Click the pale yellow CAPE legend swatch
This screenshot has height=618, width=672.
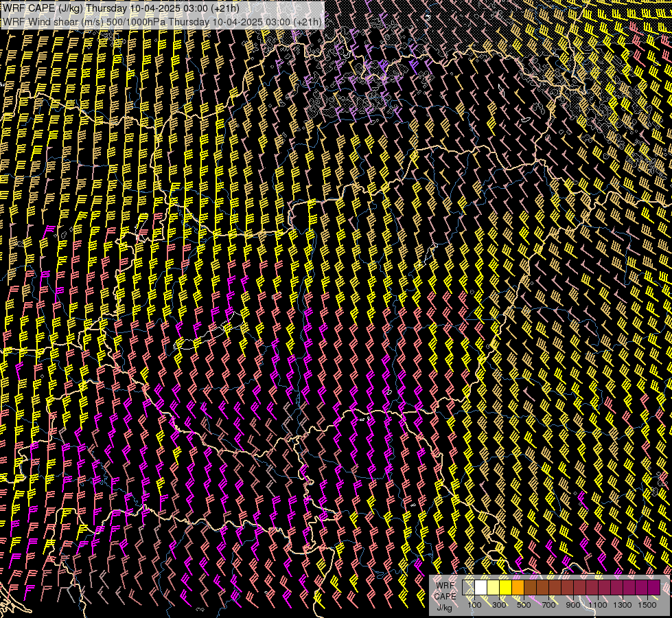[494, 587]
